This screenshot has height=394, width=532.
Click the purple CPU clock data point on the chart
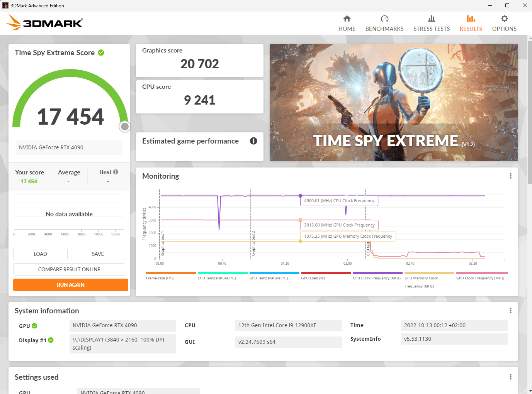300,196
